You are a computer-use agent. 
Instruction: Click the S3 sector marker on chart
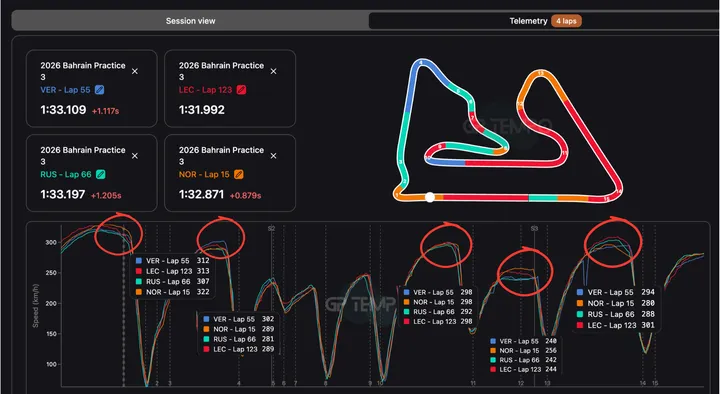534,228
